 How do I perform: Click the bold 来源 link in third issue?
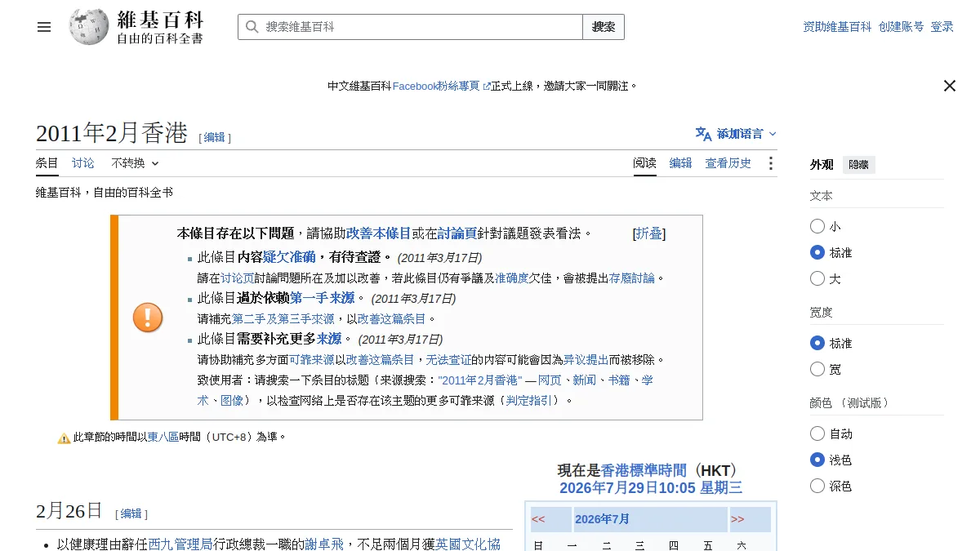[x=329, y=340]
